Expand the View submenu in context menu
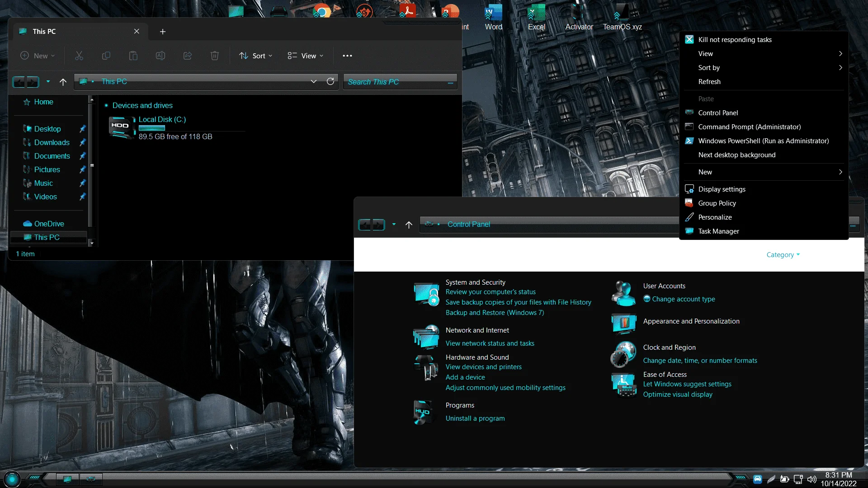 pos(764,54)
